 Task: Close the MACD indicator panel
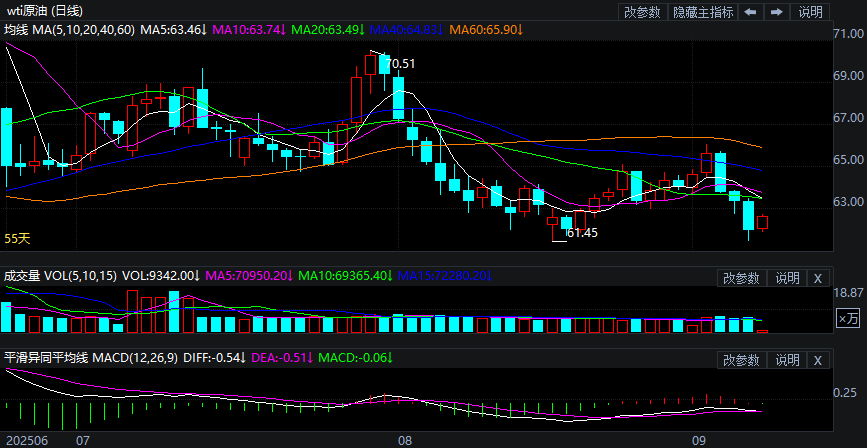click(x=817, y=360)
